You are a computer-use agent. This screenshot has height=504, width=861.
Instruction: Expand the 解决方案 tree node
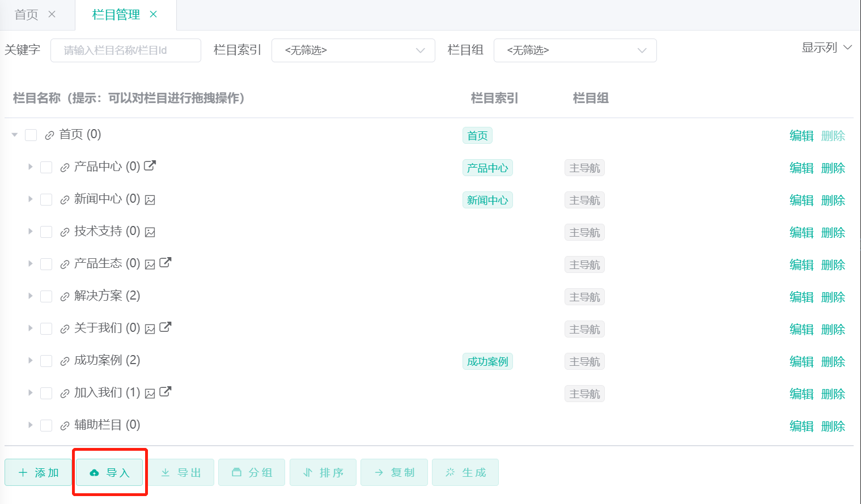[31, 296]
